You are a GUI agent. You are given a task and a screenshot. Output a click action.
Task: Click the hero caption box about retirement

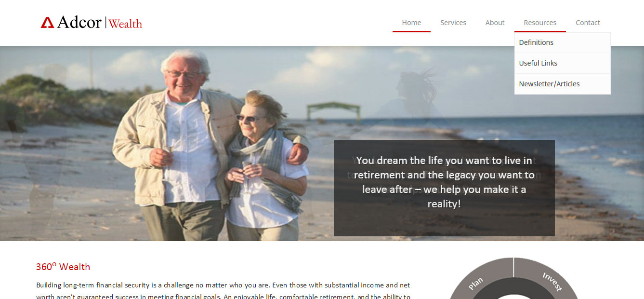tap(444, 188)
